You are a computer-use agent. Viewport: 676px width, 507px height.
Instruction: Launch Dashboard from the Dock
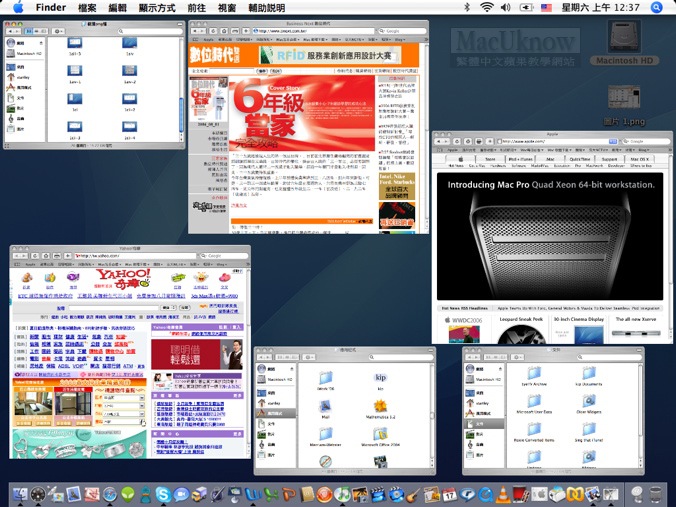[x=38, y=494]
